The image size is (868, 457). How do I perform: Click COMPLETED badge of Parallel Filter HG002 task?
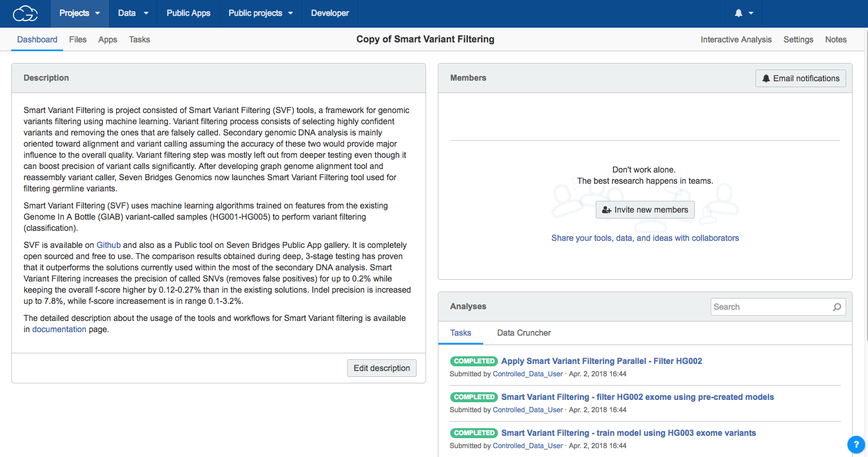[474, 361]
